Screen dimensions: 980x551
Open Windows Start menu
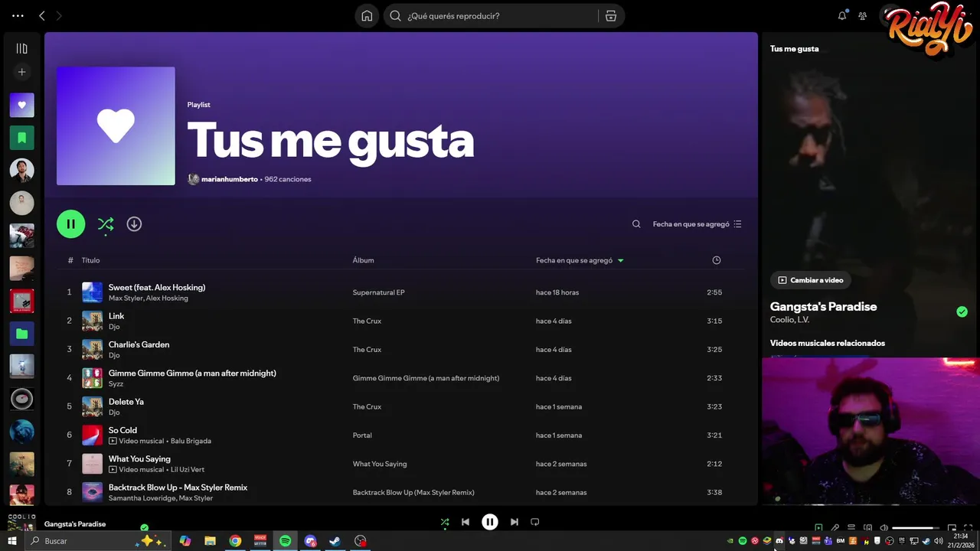click(x=11, y=541)
